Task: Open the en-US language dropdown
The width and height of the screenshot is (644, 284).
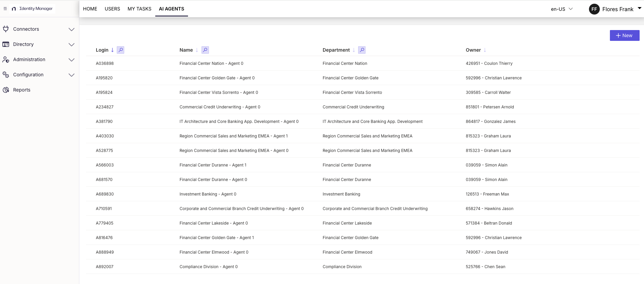Action: pos(562,9)
